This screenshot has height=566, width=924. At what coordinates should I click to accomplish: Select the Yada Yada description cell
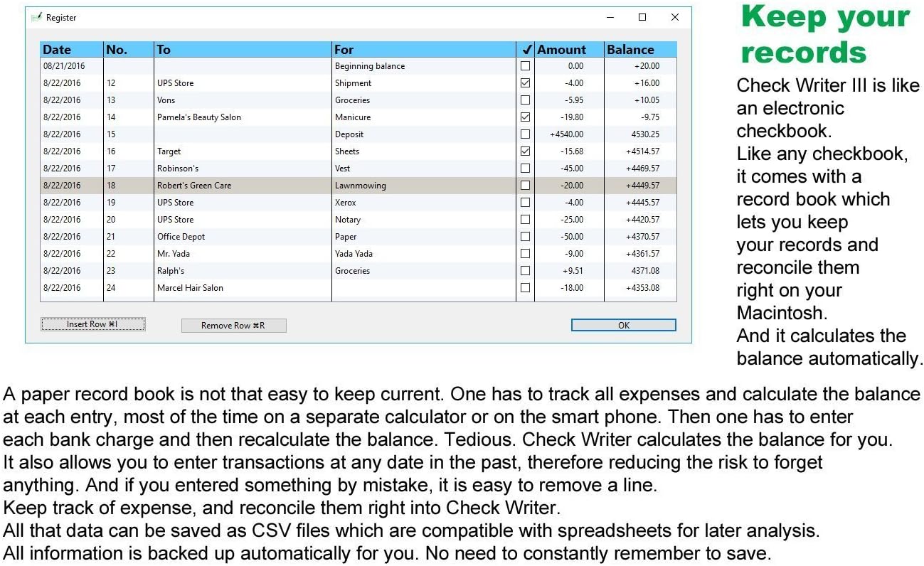pyautogui.click(x=424, y=254)
